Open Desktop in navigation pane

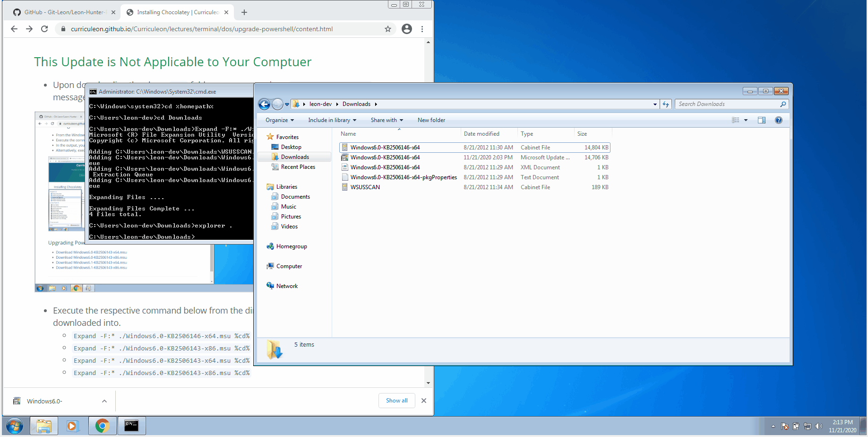pyautogui.click(x=291, y=147)
